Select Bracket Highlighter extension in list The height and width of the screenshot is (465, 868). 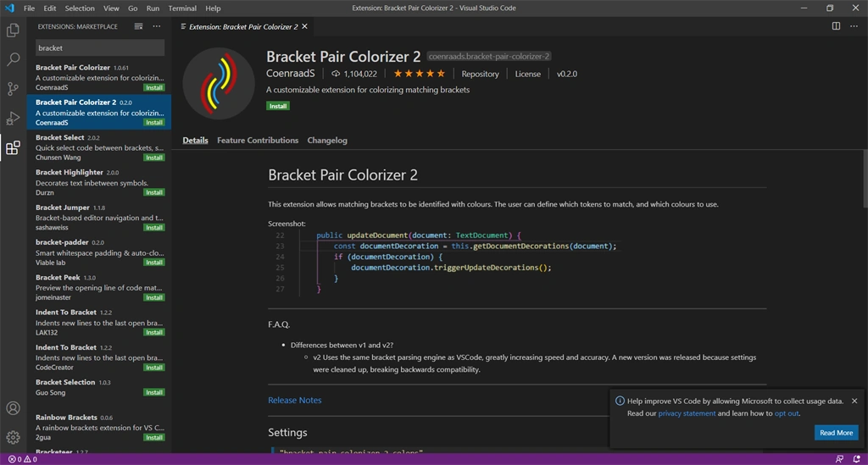coord(99,182)
